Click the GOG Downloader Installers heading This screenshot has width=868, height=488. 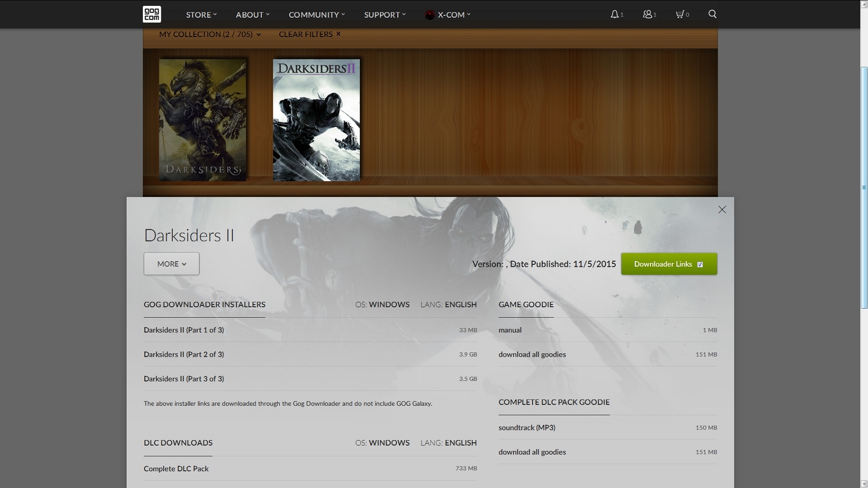click(x=205, y=304)
